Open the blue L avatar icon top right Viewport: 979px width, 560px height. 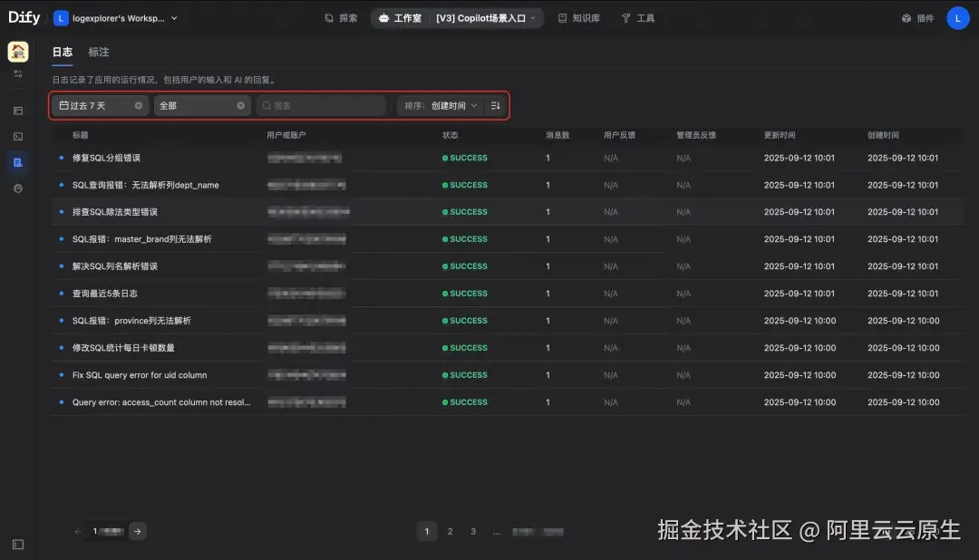coord(958,17)
